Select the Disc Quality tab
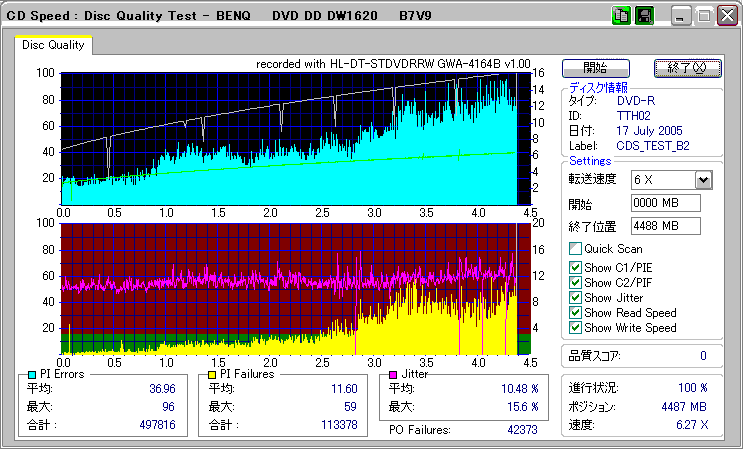 [53, 45]
